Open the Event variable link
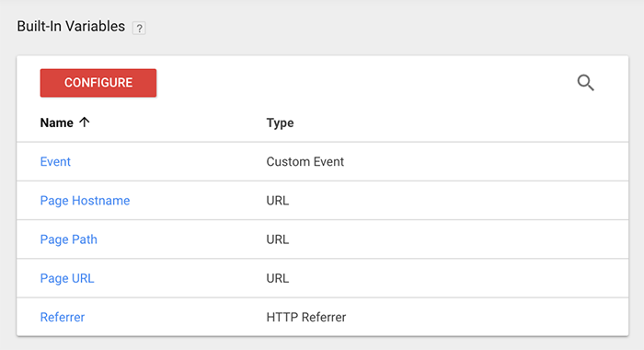 tap(55, 161)
